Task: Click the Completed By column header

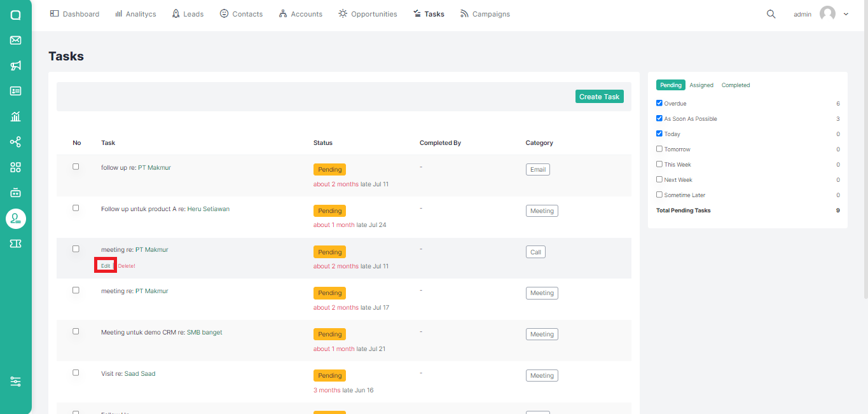Action: (440, 143)
